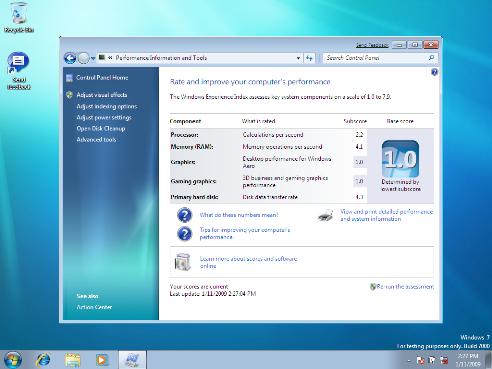This screenshot has height=369, width=492.
Task: Select the Gaming graphics row label
Action: pos(193,181)
